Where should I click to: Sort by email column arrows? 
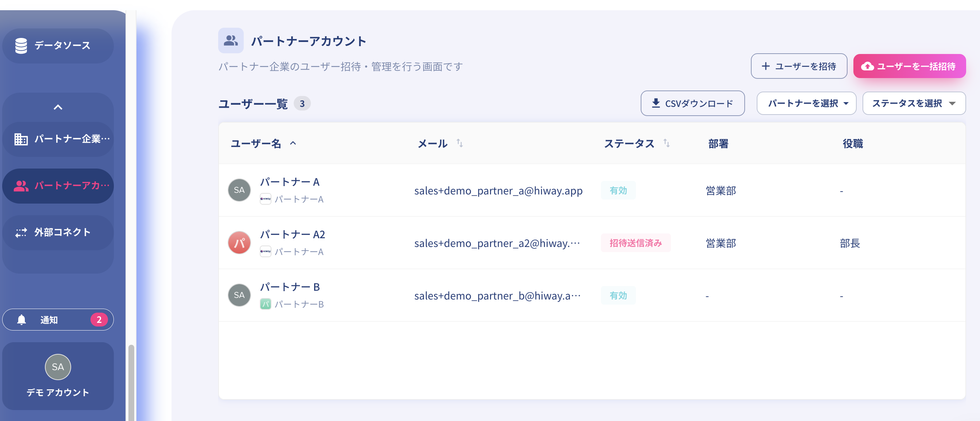coord(460,143)
